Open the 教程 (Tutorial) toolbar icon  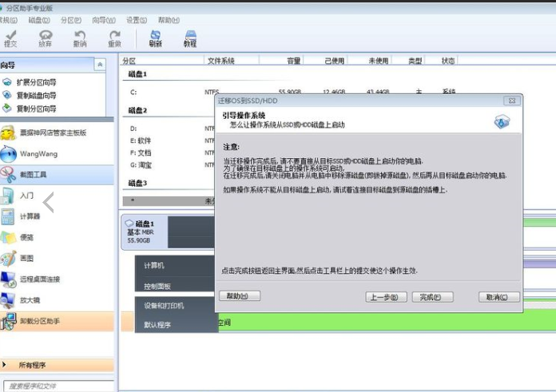click(x=190, y=38)
